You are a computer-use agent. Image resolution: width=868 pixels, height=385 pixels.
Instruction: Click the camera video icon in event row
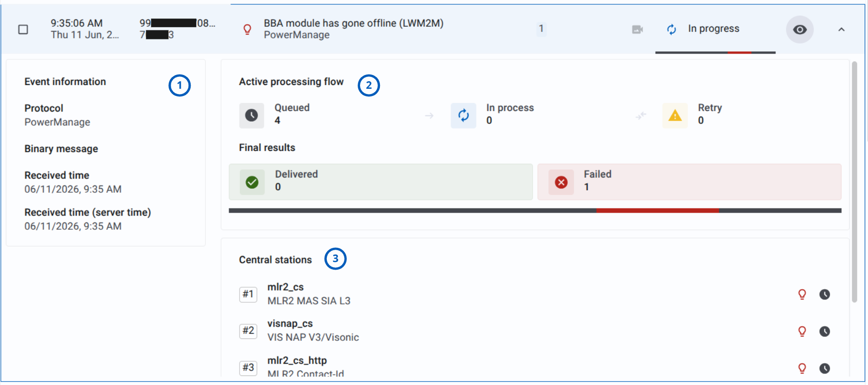tap(637, 29)
